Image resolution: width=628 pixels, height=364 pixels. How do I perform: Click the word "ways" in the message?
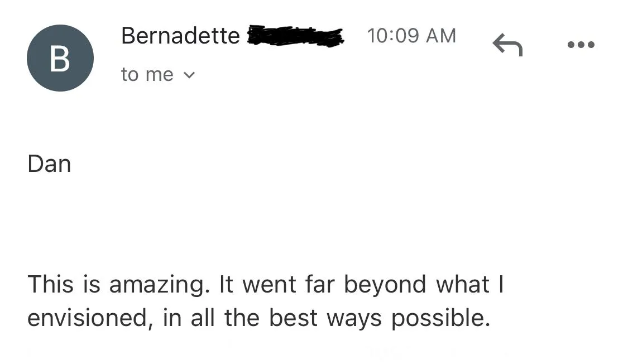pyautogui.click(x=354, y=318)
